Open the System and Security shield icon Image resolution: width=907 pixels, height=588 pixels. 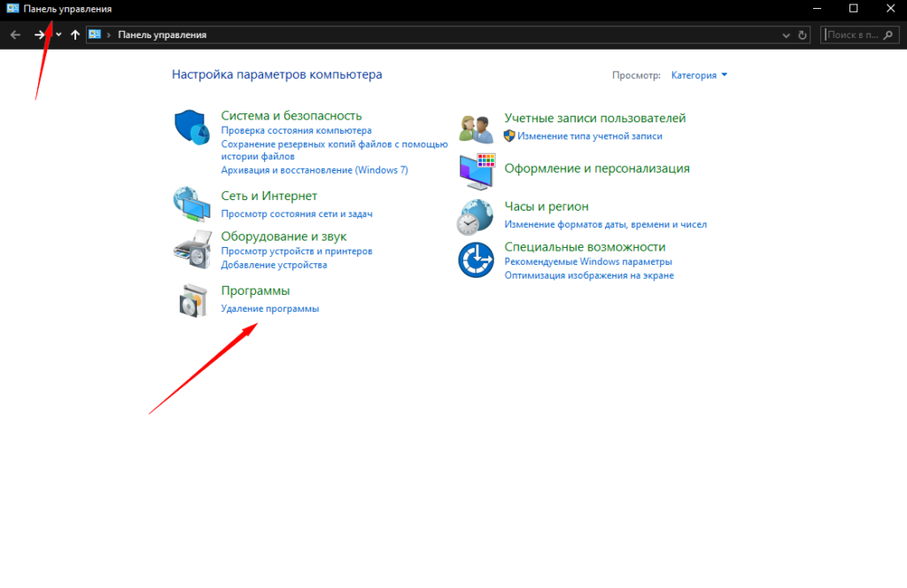tap(192, 127)
